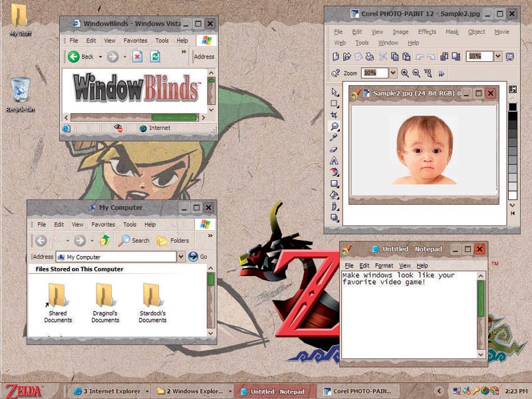The height and width of the screenshot is (399, 532).
Task: Select the Crop tool in Corel toolbox
Action: (x=334, y=114)
